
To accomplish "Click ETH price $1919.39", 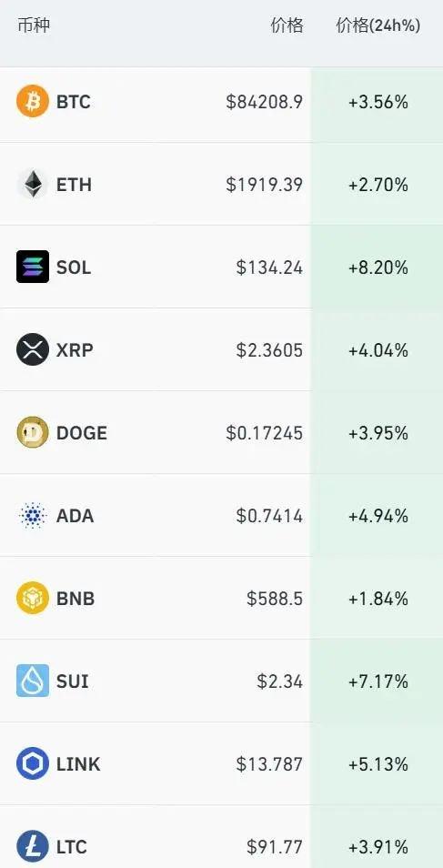I will click(264, 185).
